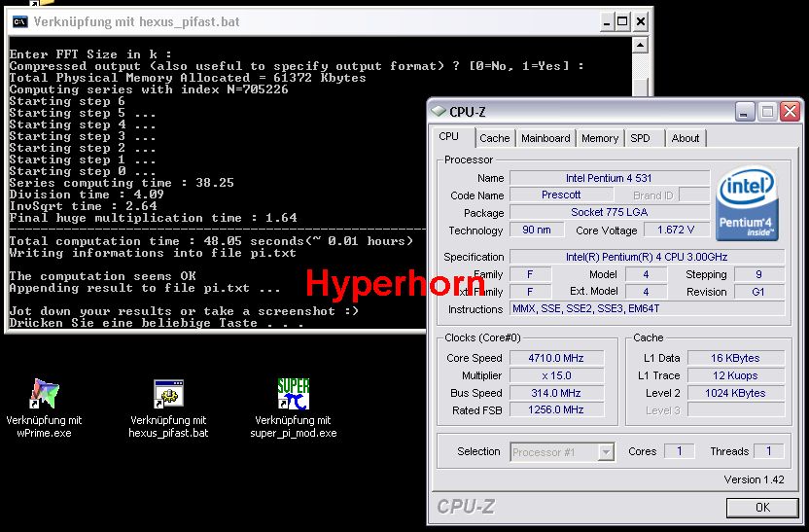Click the Multiplier value 'x 15.0'

[556, 375]
